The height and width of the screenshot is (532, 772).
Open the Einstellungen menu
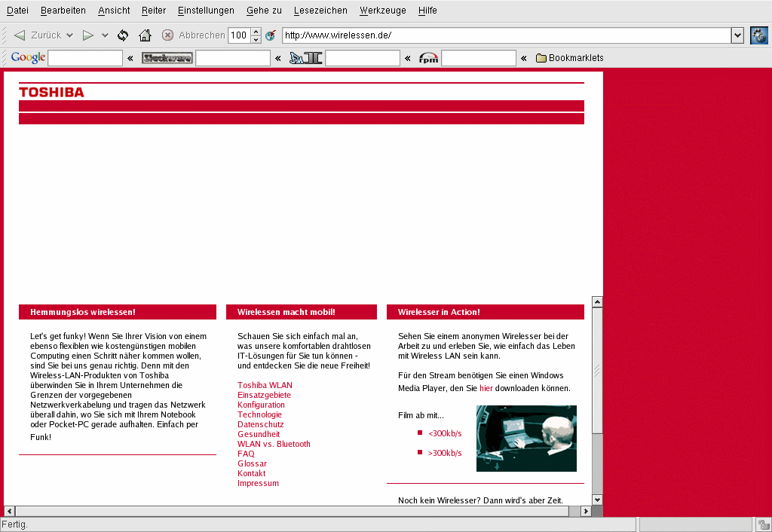point(206,11)
